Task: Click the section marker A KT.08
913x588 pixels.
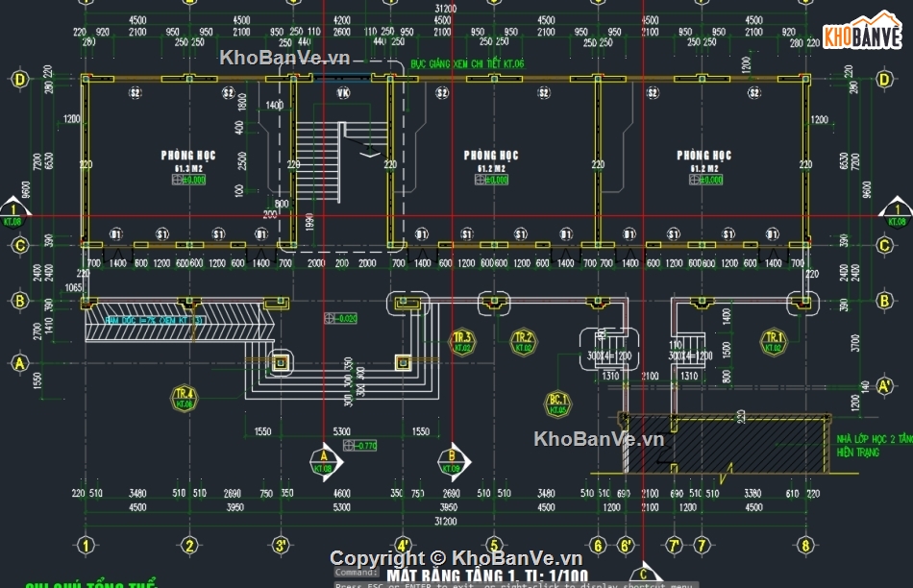Action: tap(326, 462)
